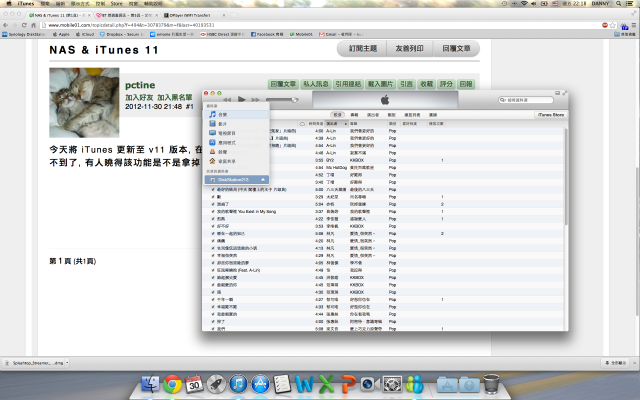Screen dimensions: 640x400
Task: Uncheck the track lasting 5:04
Action: click(213, 204)
